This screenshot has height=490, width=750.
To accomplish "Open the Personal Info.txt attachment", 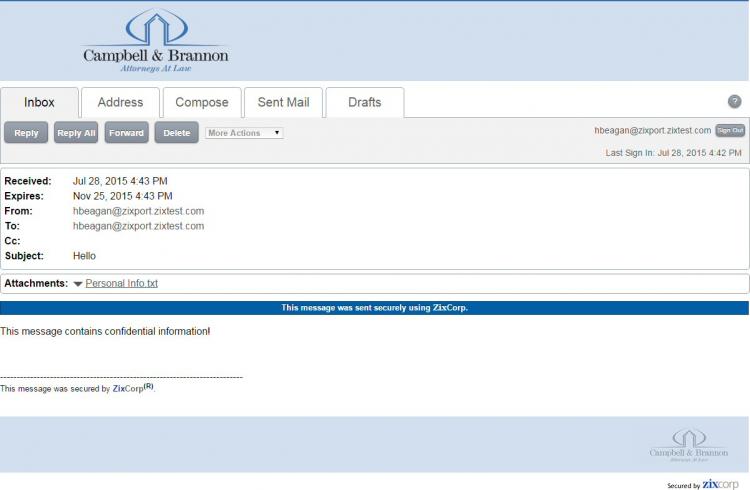I will (x=122, y=284).
